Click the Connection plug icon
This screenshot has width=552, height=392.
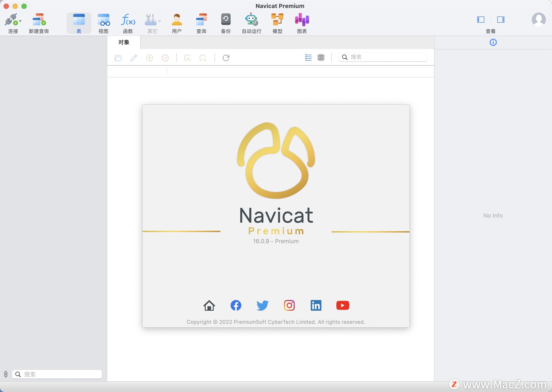[11, 20]
